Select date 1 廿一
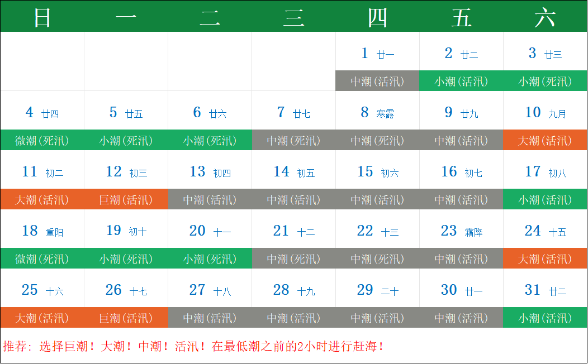 (x=377, y=54)
